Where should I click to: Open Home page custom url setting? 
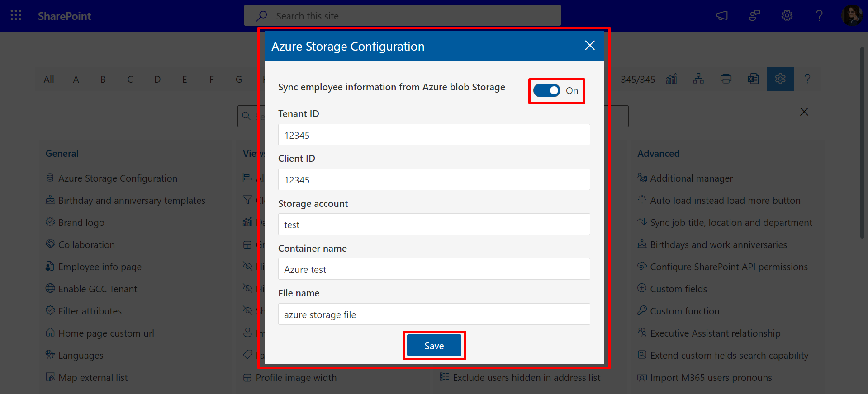point(106,333)
